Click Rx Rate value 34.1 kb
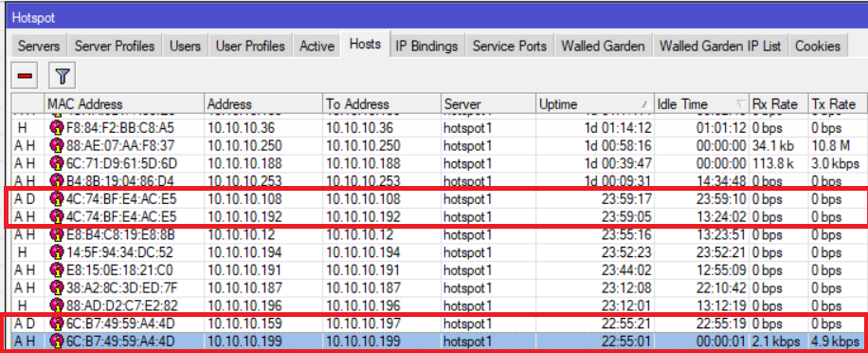Viewport: 868px width, 353px height. [774, 146]
